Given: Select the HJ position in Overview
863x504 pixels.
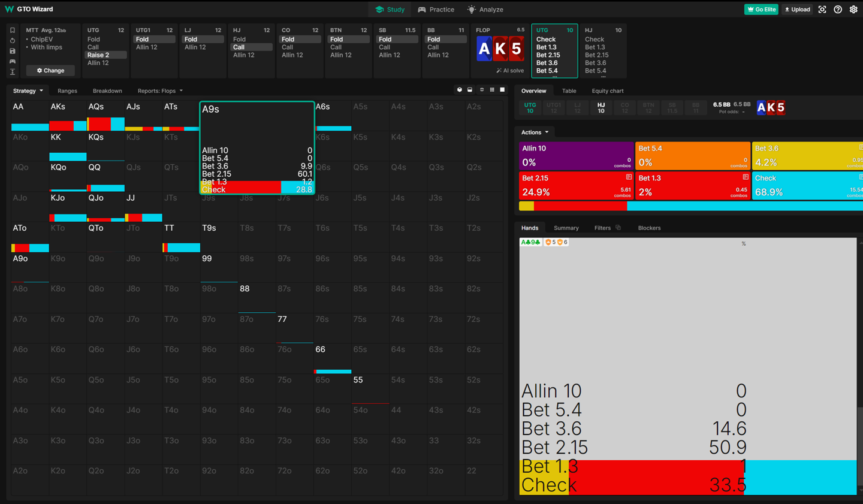Looking at the screenshot, I should [x=601, y=107].
